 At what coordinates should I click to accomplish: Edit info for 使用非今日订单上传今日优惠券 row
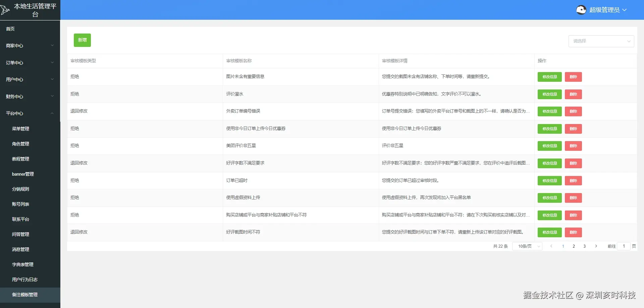[549, 129]
